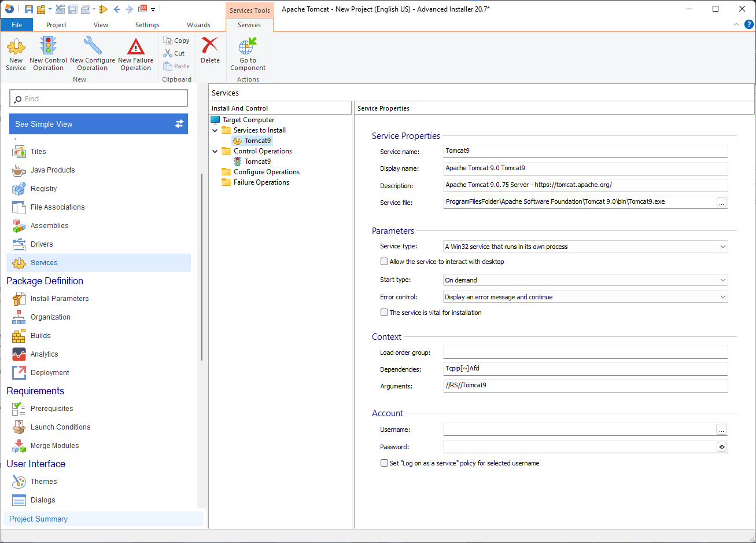The height and width of the screenshot is (543, 756).
Task: Open the Themes page
Action: [x=44, y=482]
